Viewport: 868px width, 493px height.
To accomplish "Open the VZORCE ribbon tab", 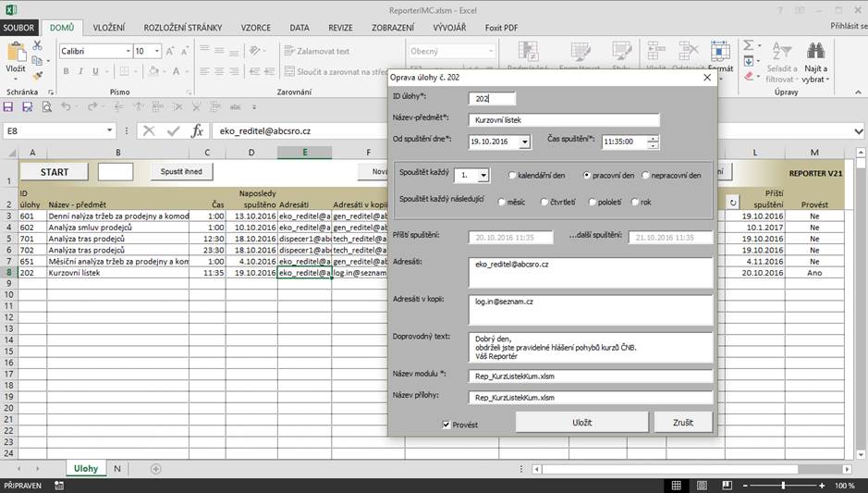I will click(256, 28).
